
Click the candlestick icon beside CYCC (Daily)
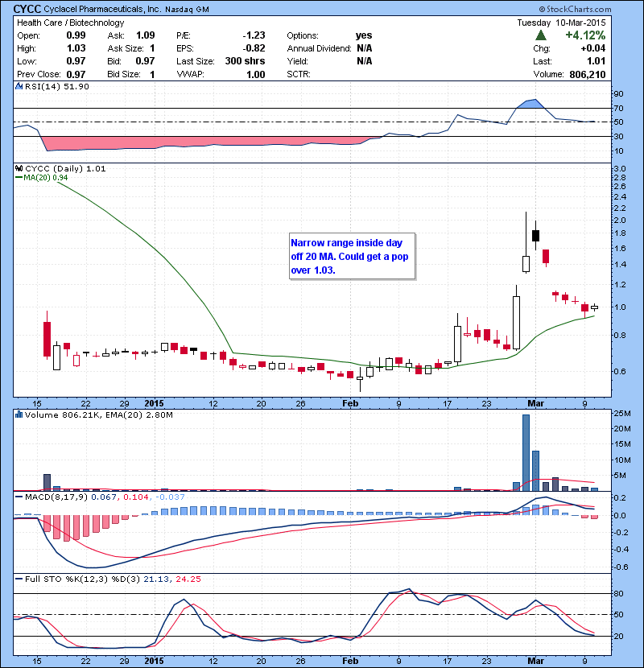[x=19, y=169]
